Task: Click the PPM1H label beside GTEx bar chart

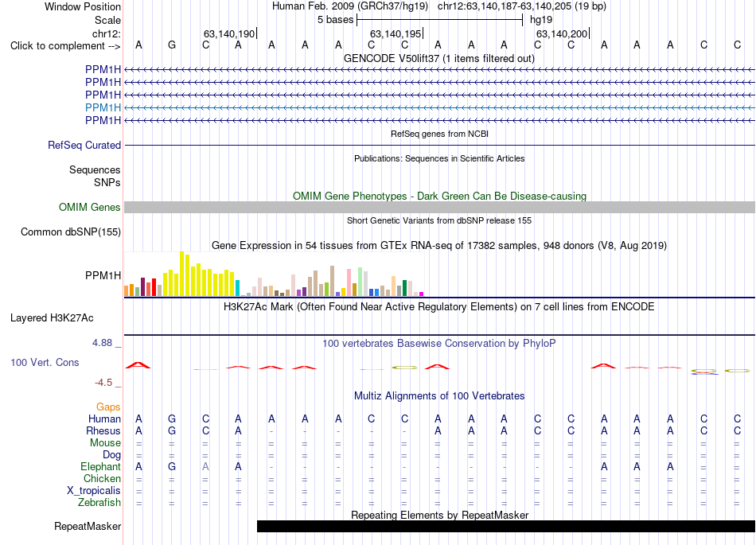Action: (103, 275)
